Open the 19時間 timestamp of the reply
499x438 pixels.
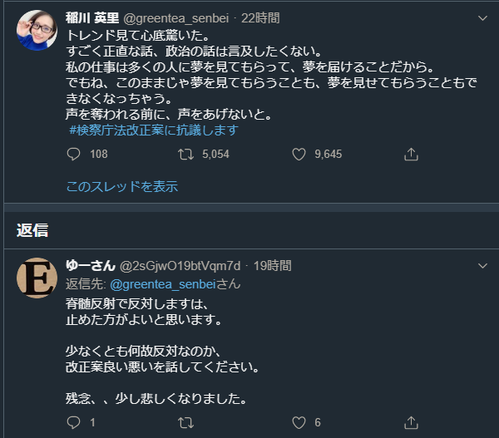point(272,266)
